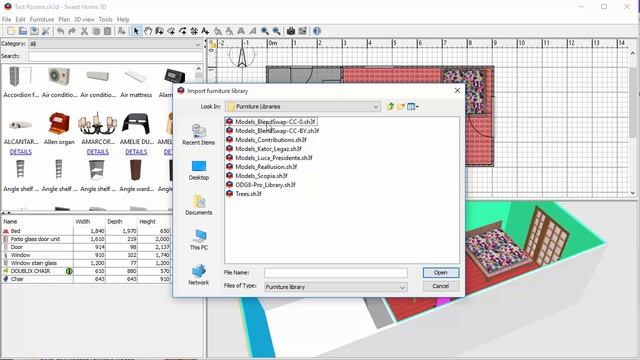
Task: Select Models_Contributions.sh3f file
Action: pyautogui.click(x=266, y=140)
